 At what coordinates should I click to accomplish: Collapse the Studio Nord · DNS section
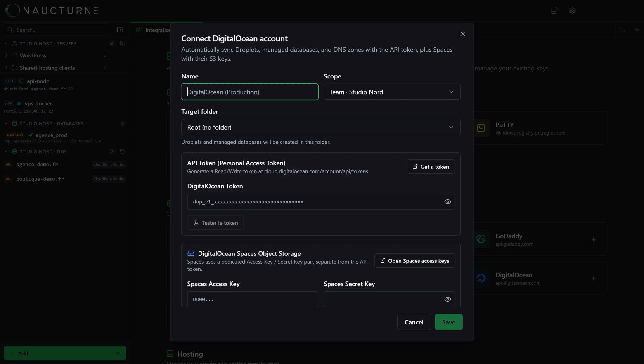click(x=6, y=151)
